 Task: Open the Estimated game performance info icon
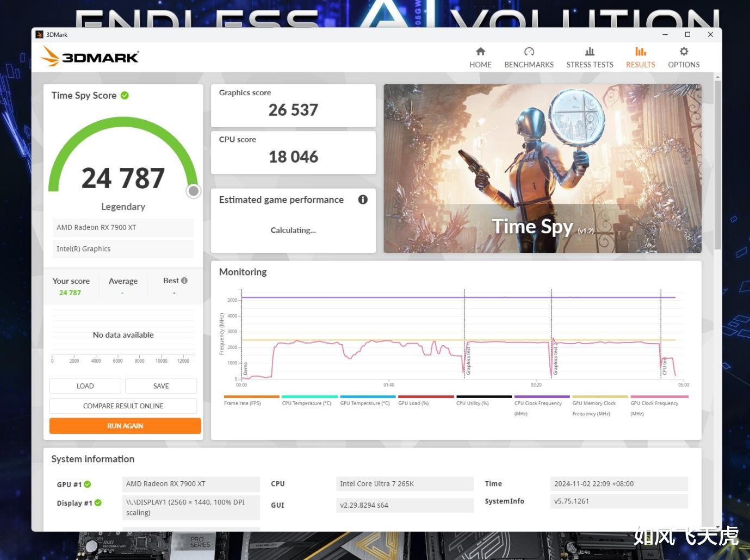tap(363, 200)
